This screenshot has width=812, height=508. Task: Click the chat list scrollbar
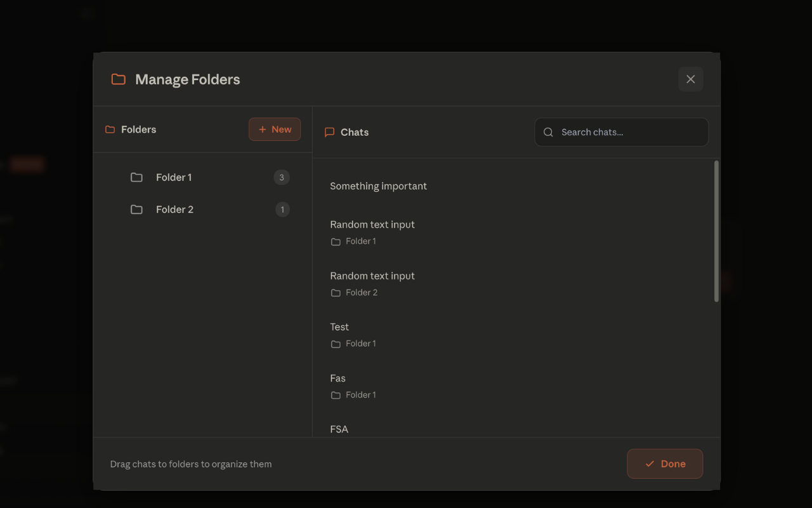(716, 231)
